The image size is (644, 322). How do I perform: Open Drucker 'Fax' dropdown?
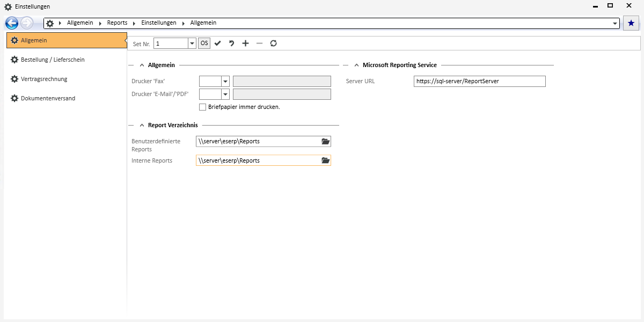coord(225,82)
